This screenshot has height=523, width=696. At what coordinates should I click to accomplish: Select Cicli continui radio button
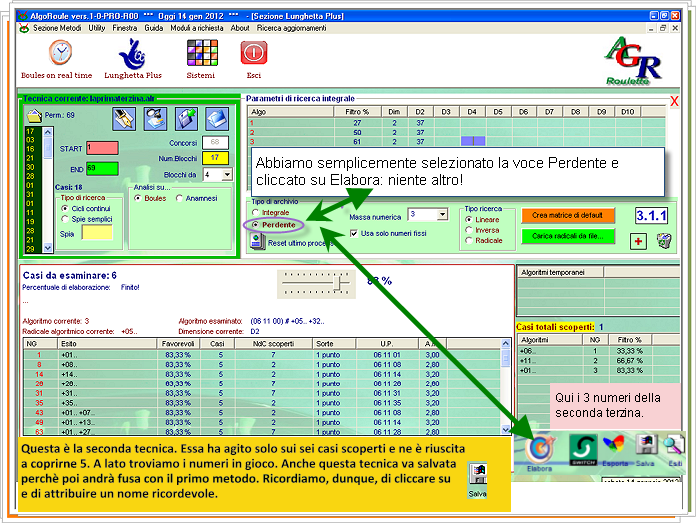65,208
